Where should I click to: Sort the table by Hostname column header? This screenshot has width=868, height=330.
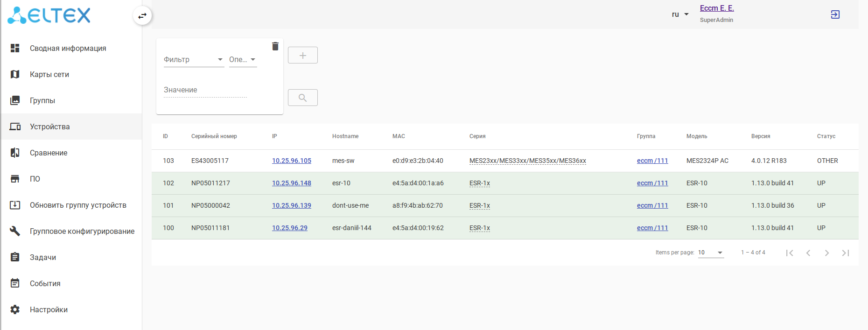pyautogui.click(x=345, y=136)
